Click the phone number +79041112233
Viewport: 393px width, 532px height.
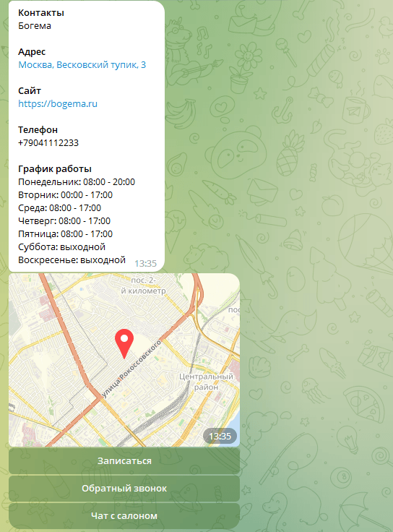[48, 143]
